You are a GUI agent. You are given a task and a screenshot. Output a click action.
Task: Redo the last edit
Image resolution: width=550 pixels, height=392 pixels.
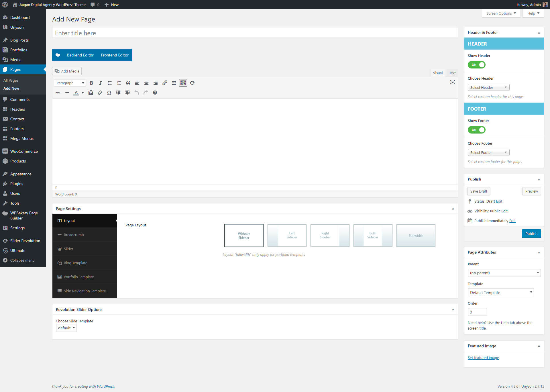pyautogui.click(x=146, y=93)
